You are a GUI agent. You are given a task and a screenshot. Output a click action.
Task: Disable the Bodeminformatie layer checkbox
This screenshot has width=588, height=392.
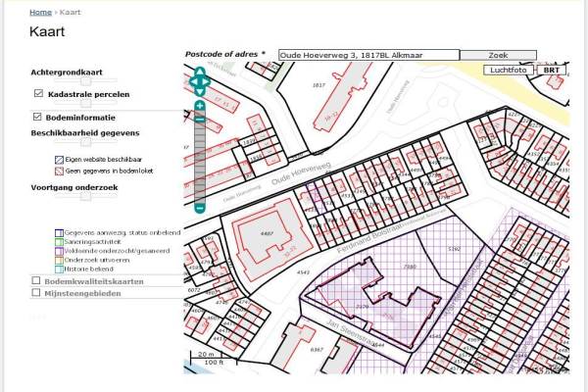[x=38, y=117]
